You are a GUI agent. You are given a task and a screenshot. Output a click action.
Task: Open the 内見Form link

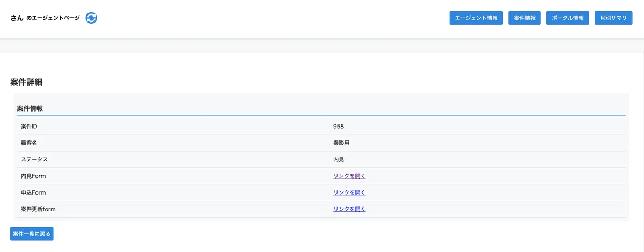pyautogui.click(x=349, y=176)
